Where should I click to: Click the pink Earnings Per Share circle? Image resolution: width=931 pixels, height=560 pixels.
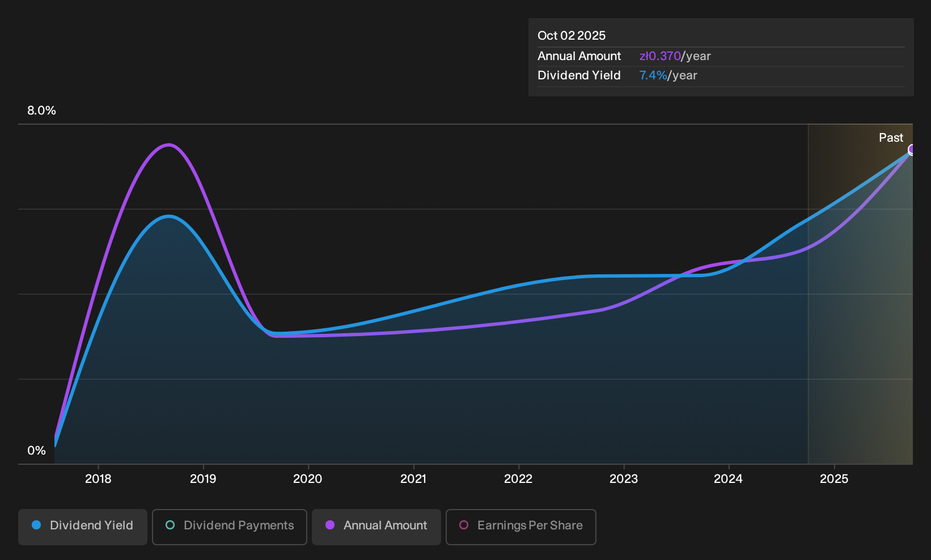(x=464, y=525)
